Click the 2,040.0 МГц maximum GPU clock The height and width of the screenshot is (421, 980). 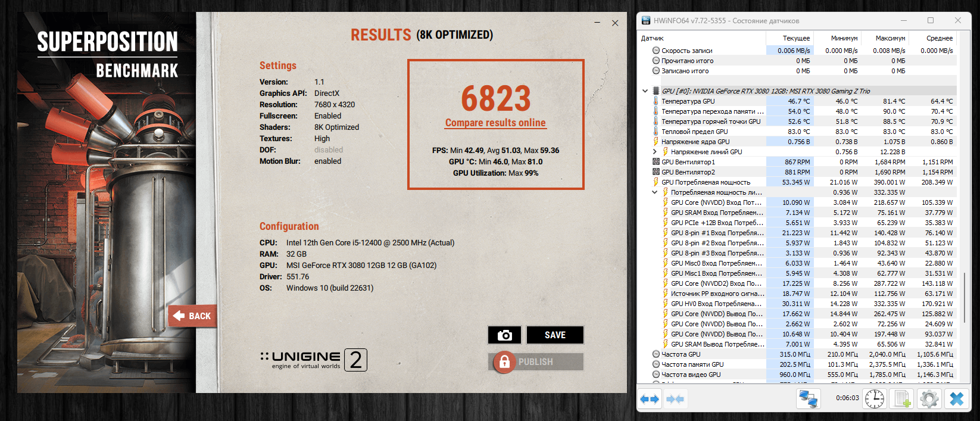tap(887, 354)
